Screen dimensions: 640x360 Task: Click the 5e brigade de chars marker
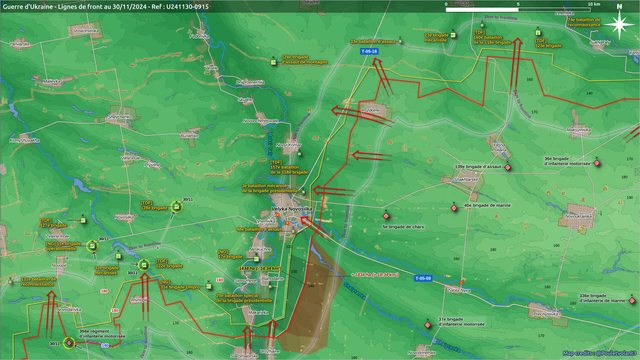[x=386, y=216]
